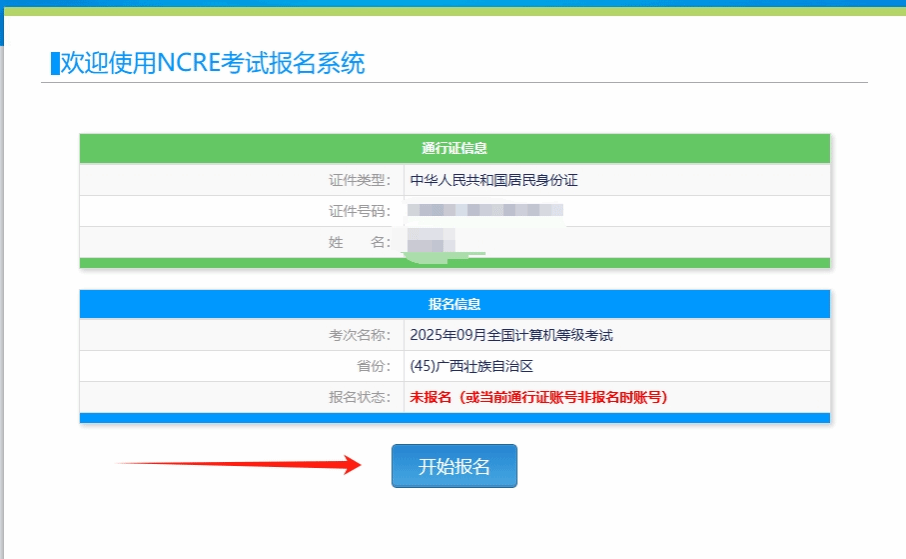Click the 证件号码 label

(359, 211)
